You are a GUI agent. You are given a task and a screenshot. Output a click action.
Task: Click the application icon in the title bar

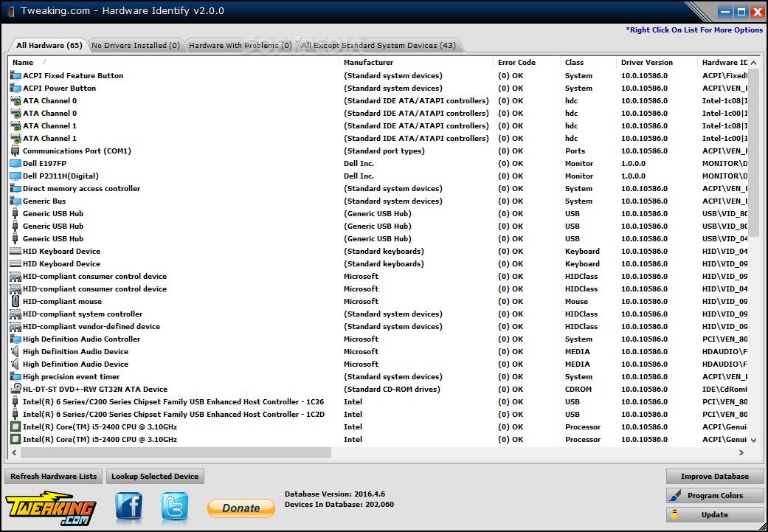coord(11,11)
